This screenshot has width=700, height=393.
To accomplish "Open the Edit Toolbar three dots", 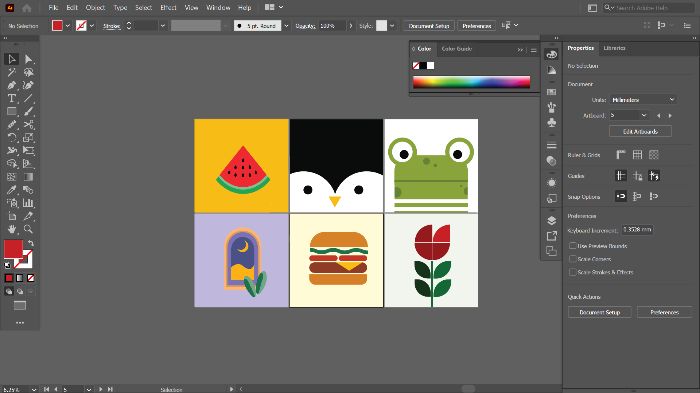I will click(x=20, y=322).
